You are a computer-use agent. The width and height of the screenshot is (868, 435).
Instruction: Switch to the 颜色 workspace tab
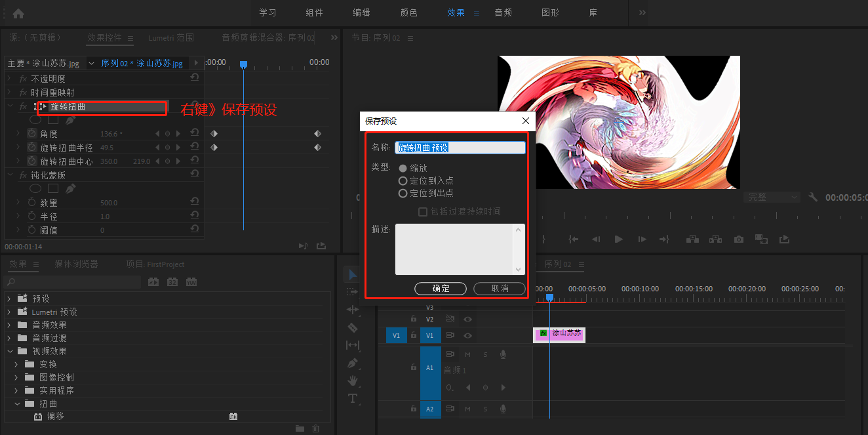(408, 12)
